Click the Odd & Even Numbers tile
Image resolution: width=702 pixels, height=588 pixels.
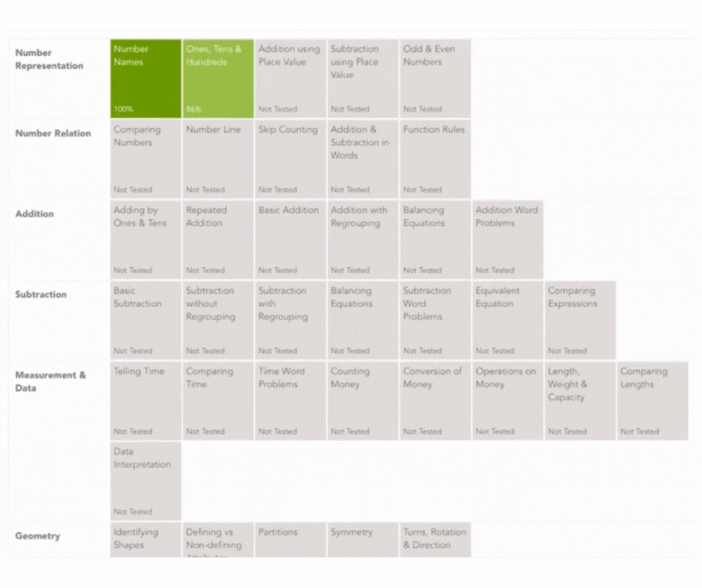435,78
